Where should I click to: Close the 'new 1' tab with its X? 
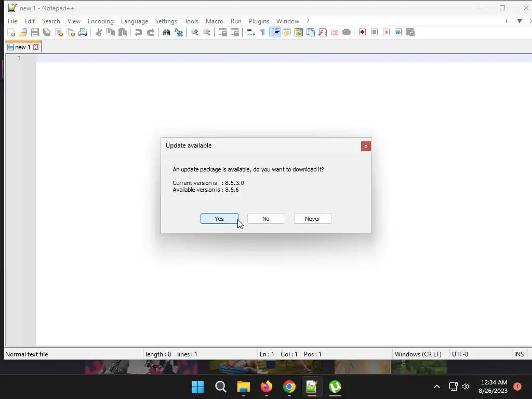(x=36, y=47)
